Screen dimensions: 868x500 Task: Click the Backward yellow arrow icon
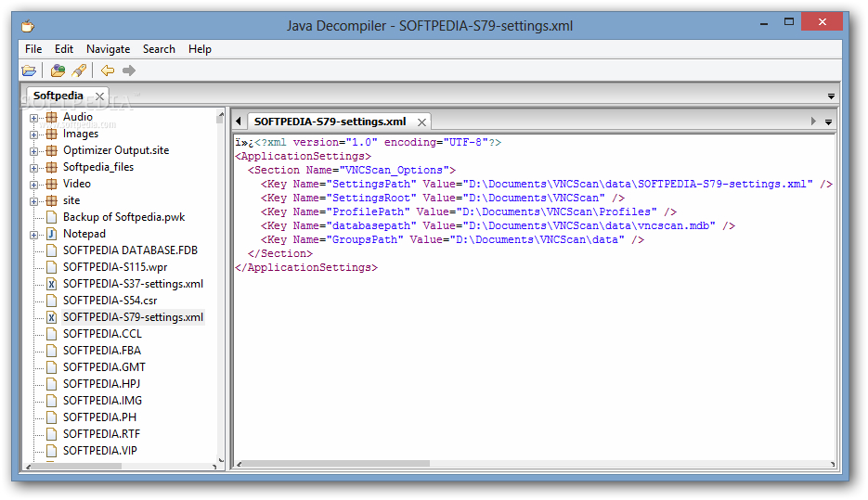(x=108, y=71)
